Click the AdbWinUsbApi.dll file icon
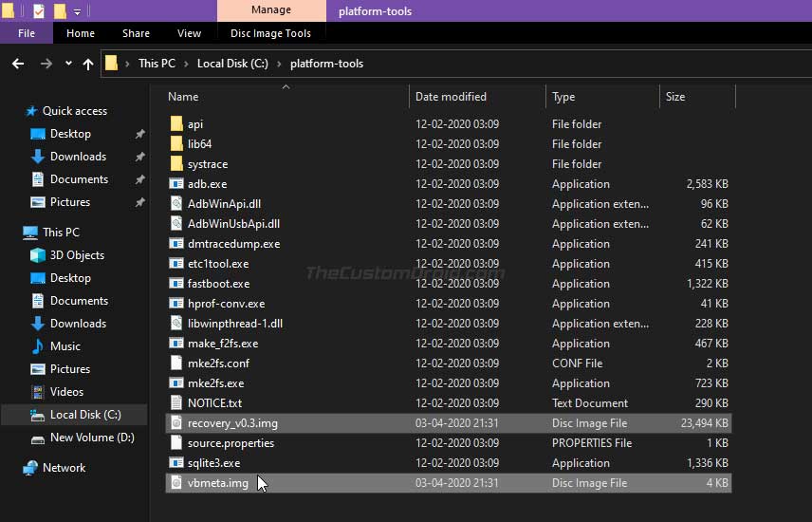This screenshot has width=812, height=522. 176,223
